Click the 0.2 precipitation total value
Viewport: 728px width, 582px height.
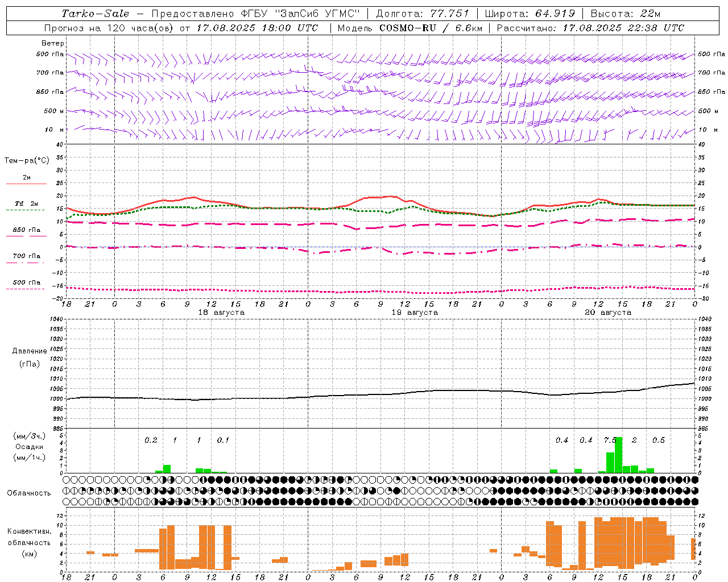[x=151, y=440]
